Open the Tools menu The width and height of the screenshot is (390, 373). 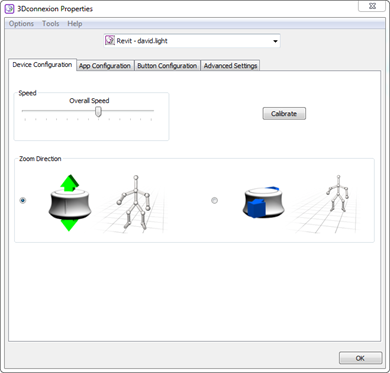[51, 24]
